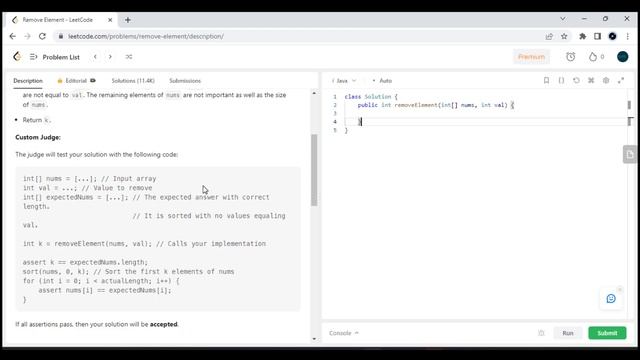Screen dimensions: 640x360
Task: Click the browser forward arrow
Action: coord(27,36)
